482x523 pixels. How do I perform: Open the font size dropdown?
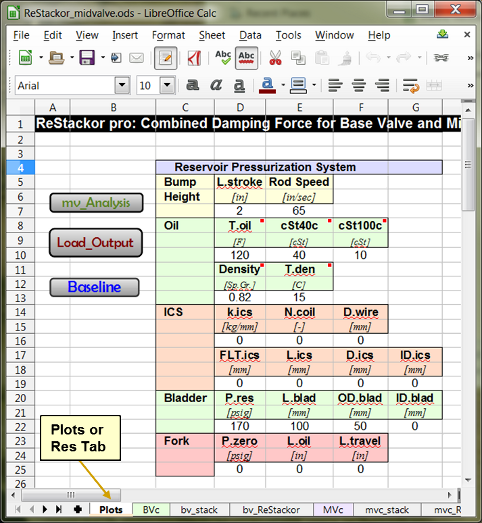point(167,85)
